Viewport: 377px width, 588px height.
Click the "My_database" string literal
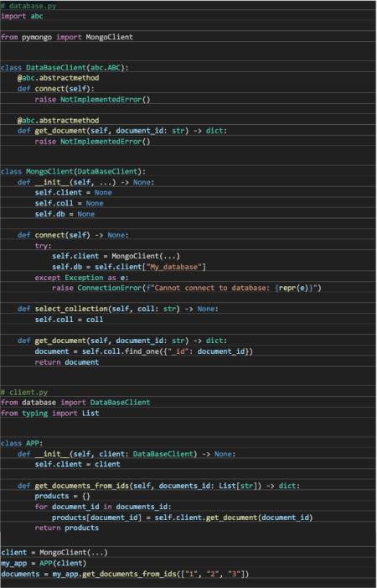tap(175, 267)
